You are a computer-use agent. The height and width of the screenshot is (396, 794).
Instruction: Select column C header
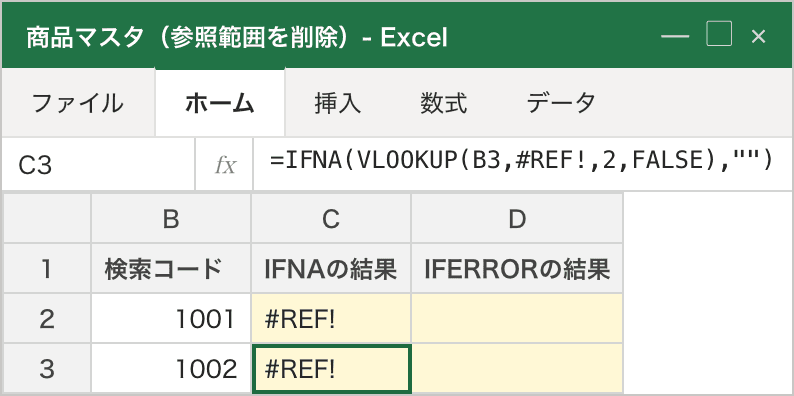[x=331, y=219]
